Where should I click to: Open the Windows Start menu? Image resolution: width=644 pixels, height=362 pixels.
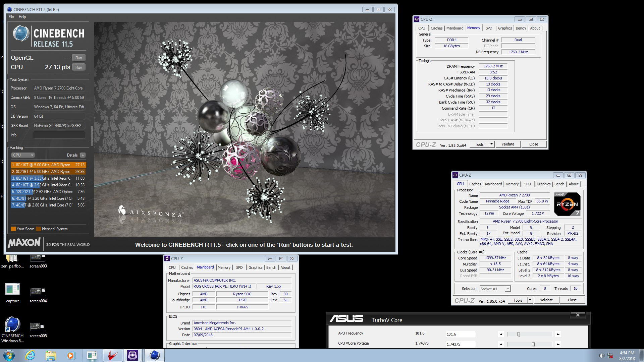(x=9, y=355)
